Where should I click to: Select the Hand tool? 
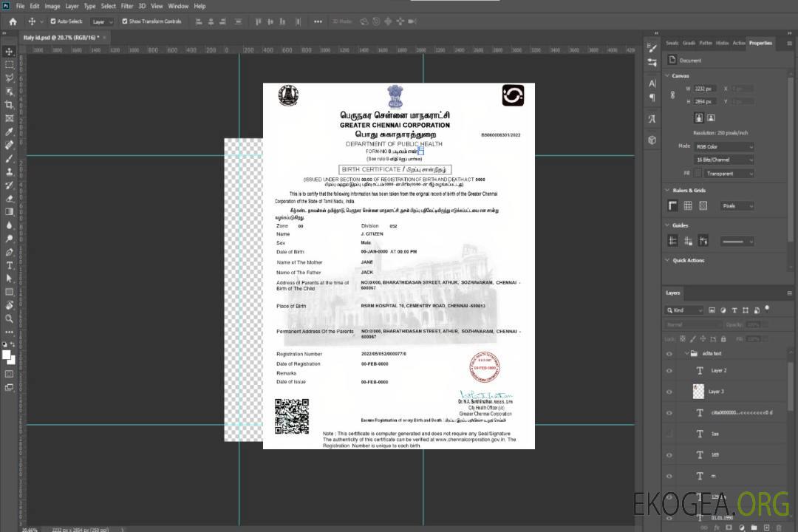pos(9,305)
